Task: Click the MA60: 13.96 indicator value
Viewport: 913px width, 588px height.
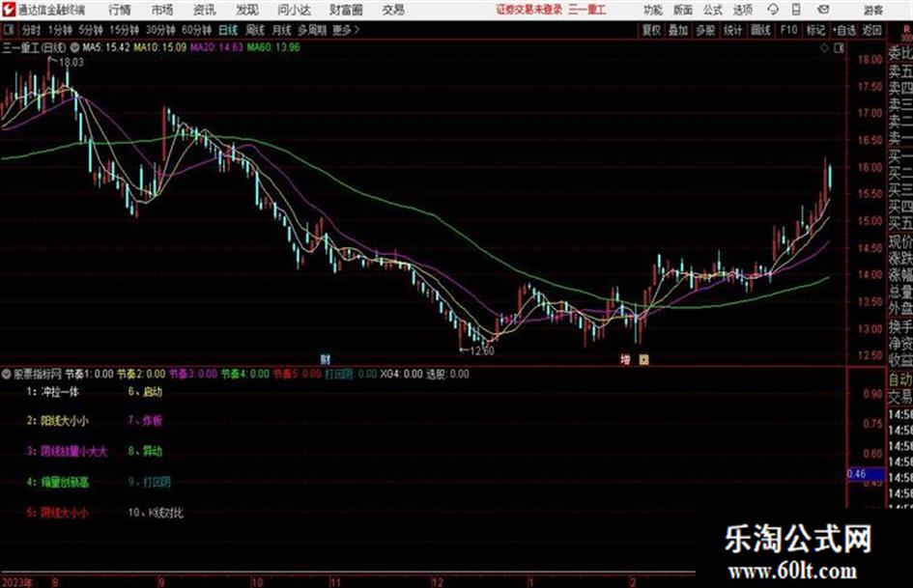Action: point(273,47)
